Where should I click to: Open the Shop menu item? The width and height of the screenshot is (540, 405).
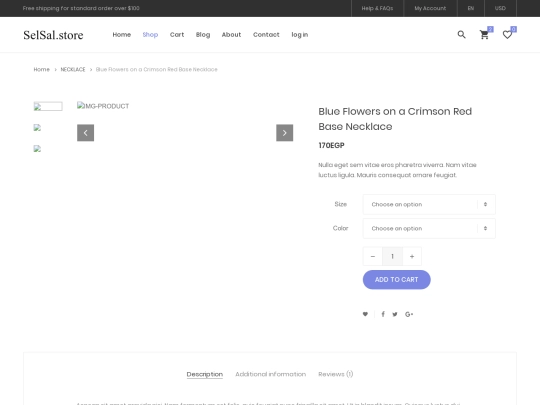pos(150,34)
